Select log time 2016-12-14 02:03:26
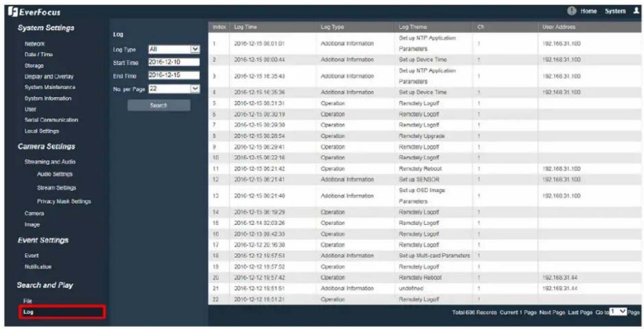Screen dimensions: 644x329 click(259, 223)
